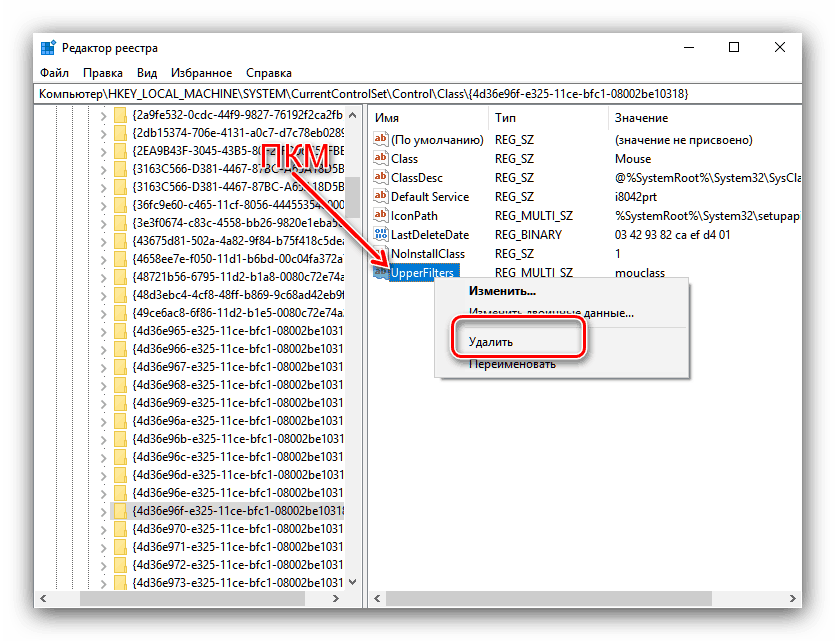Click folder icon of {49ce6ac8-6f86-11d2 key
The image size is (835, 641).
pos(121,313)
